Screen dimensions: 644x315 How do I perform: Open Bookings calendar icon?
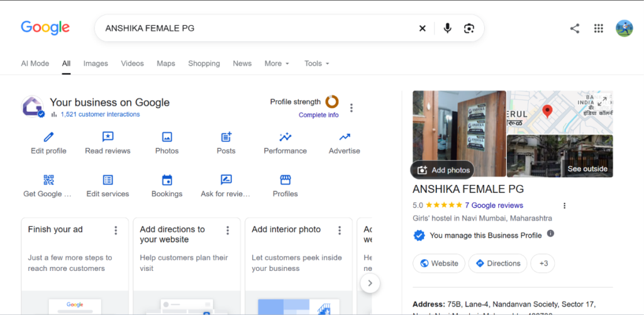pos(167,180)
